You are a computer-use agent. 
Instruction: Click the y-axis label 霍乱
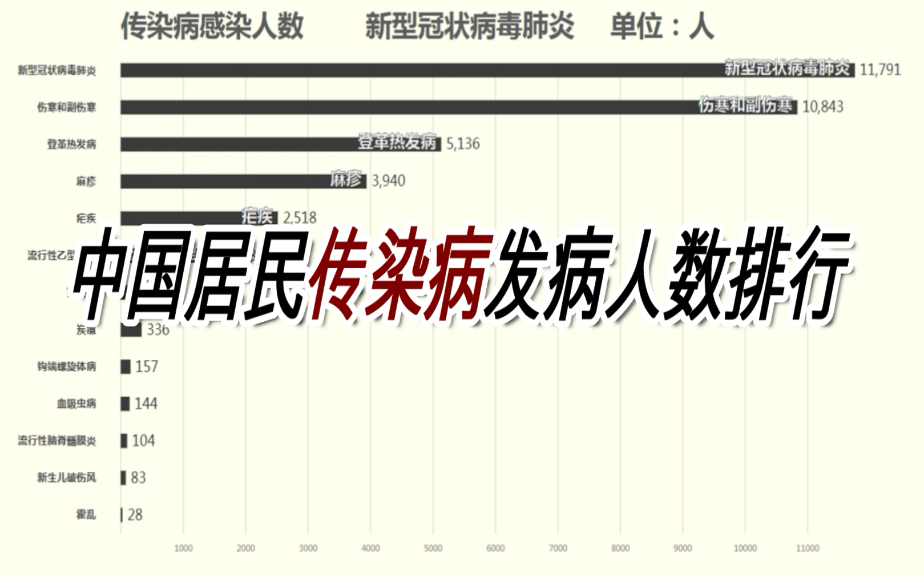point(86,514)
